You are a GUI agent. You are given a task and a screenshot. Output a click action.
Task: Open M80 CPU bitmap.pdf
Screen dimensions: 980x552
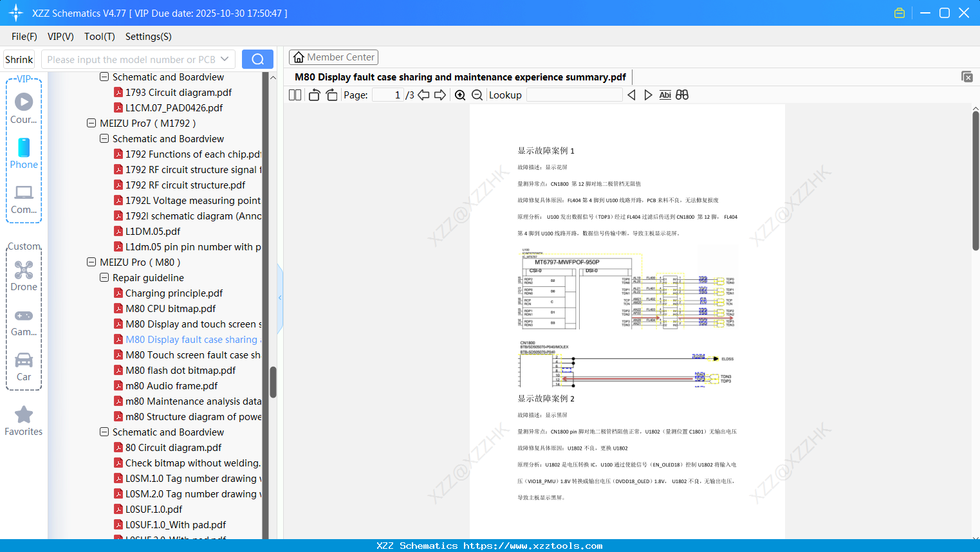coord(171,309)
